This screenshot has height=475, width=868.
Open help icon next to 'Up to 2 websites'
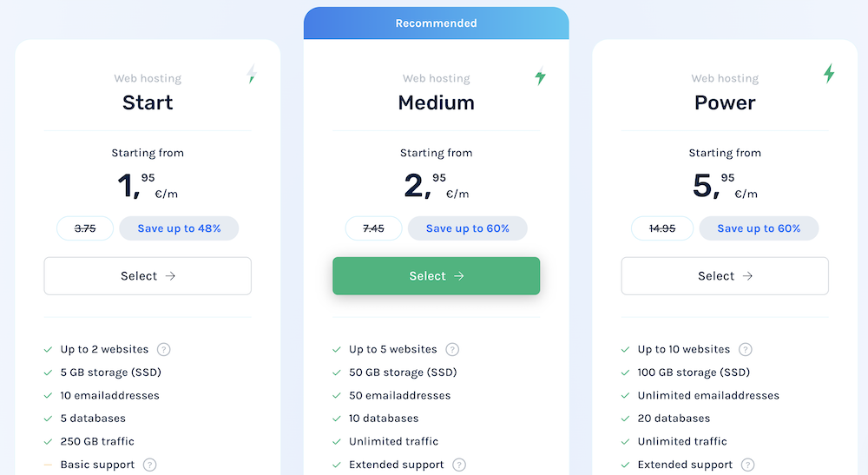click(163, 349)
